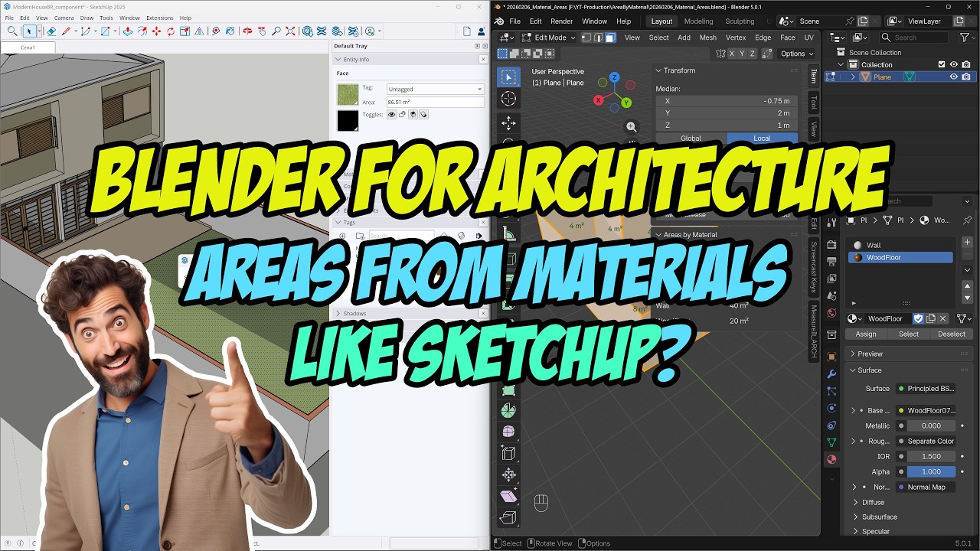Disable Plane object in renders
This screenshot has height=551, width=980.
coord(966,77)
